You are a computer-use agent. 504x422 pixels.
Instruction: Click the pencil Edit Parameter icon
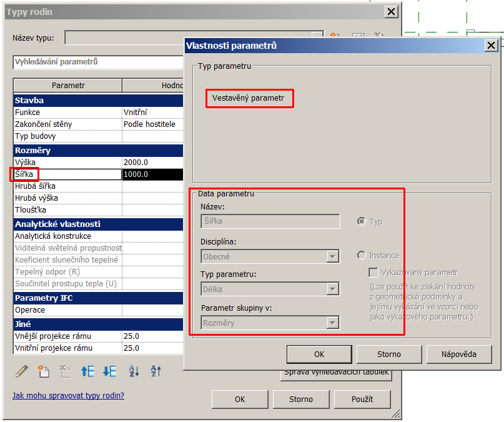(21, 371)
